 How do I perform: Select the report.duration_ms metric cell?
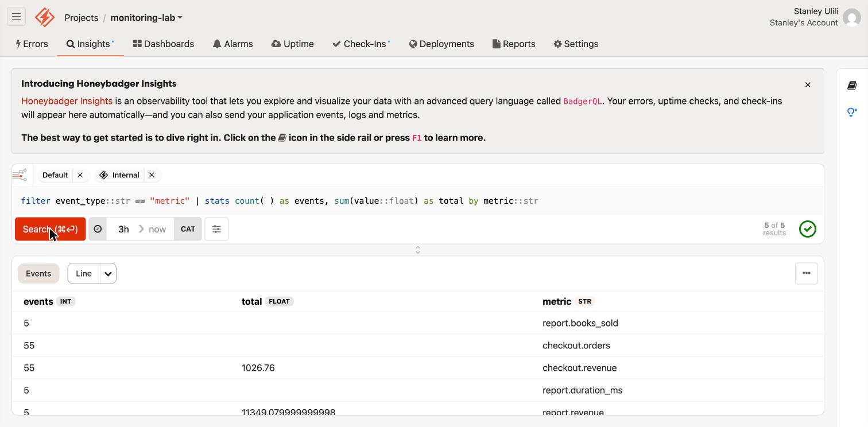(583, 390)
